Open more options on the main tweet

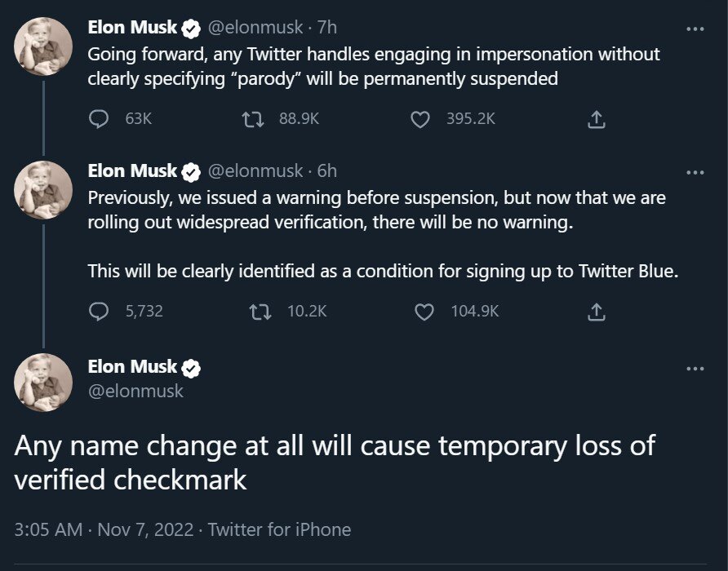[x=695, y=369]
